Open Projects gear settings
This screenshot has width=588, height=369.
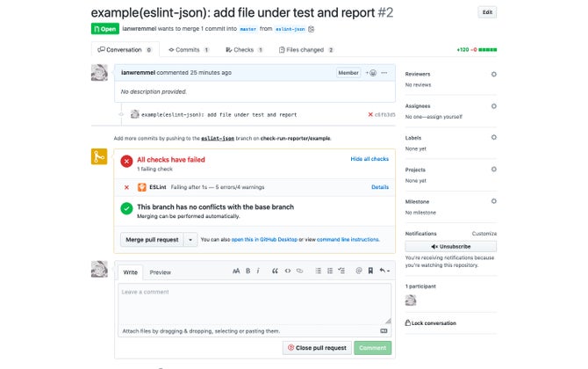[493, 170]
